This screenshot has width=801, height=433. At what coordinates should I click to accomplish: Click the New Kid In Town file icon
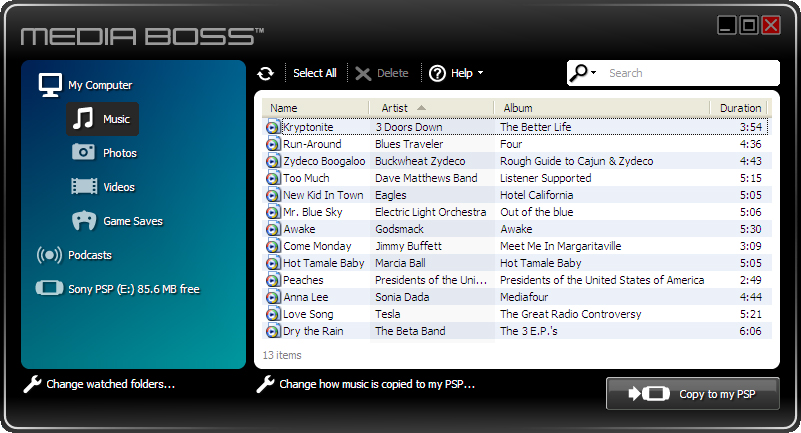coord(273,195)
